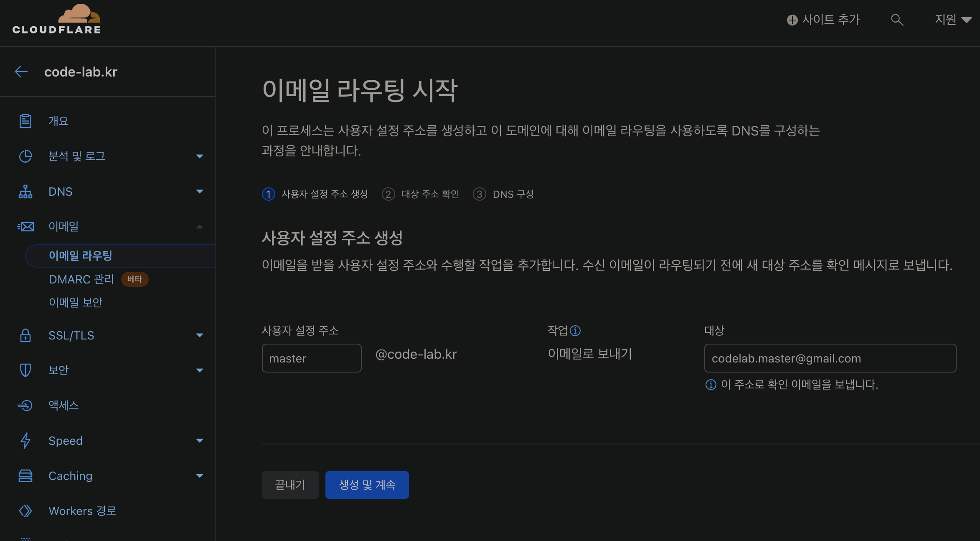Select the 액세스 icon in the sidebar
Image resolution: width=980 pixels, height=541 pixels.
pos(25,405)
